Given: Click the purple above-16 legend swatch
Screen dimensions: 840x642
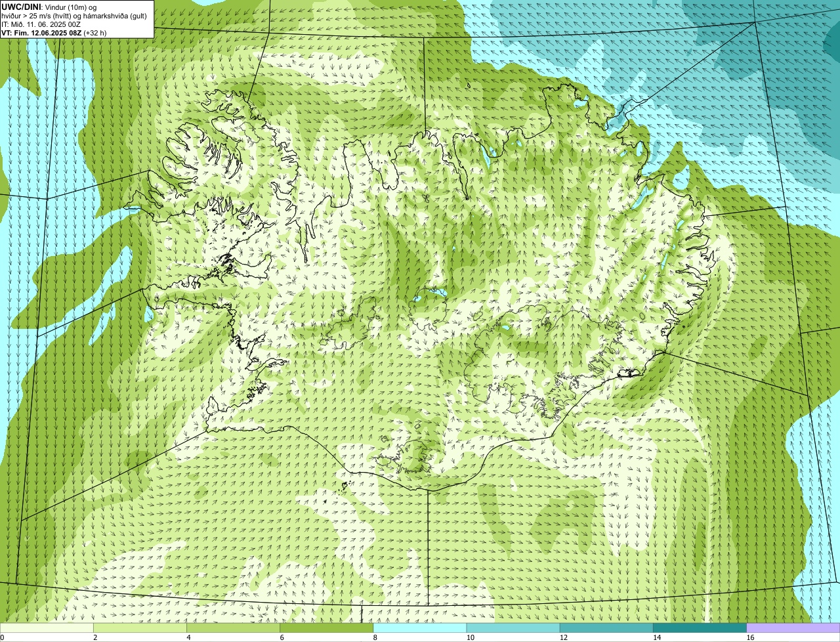Looking at the screenshot, I should 793,628.
